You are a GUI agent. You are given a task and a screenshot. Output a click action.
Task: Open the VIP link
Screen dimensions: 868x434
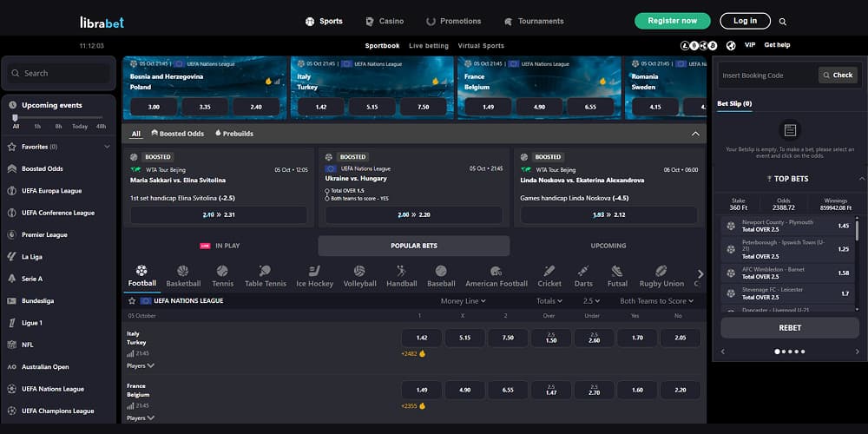click(750, 45)
